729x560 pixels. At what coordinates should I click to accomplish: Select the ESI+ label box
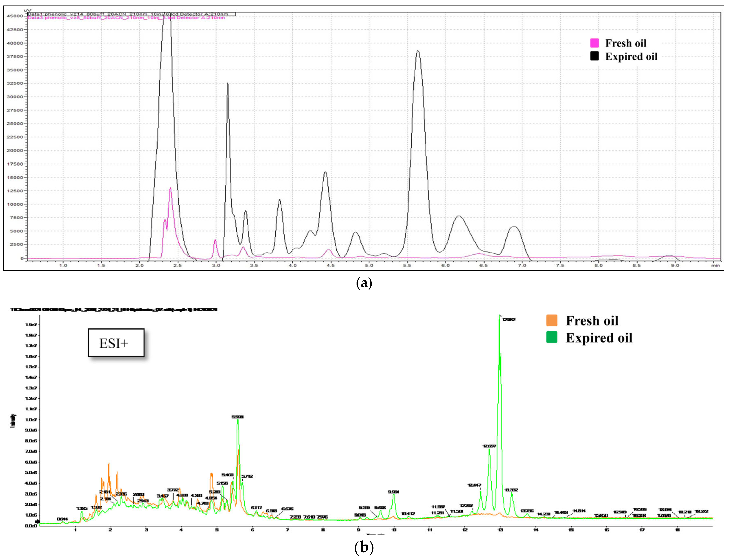[116, 343]
